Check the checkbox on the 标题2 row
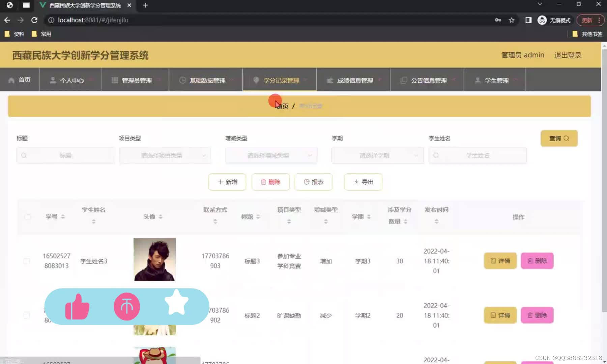 (27, 315)
